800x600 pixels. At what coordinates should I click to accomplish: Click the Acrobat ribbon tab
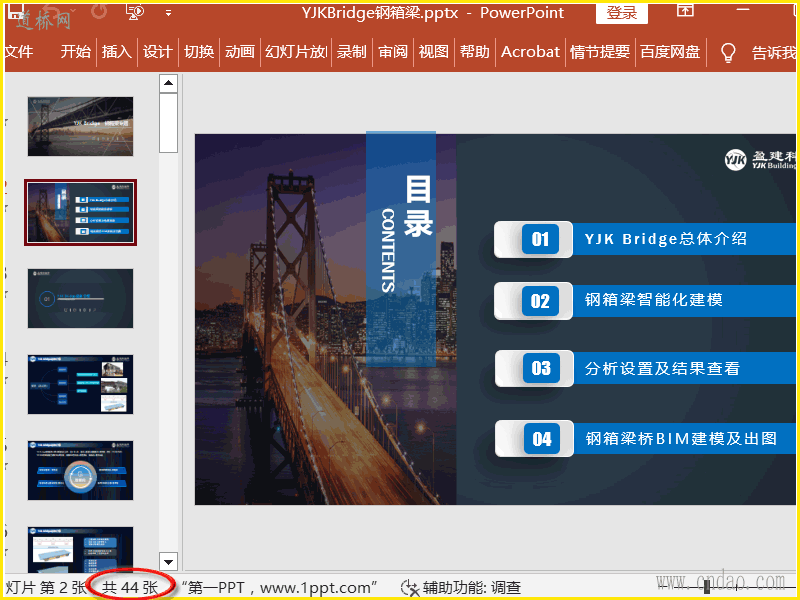(x=531, y=52)
